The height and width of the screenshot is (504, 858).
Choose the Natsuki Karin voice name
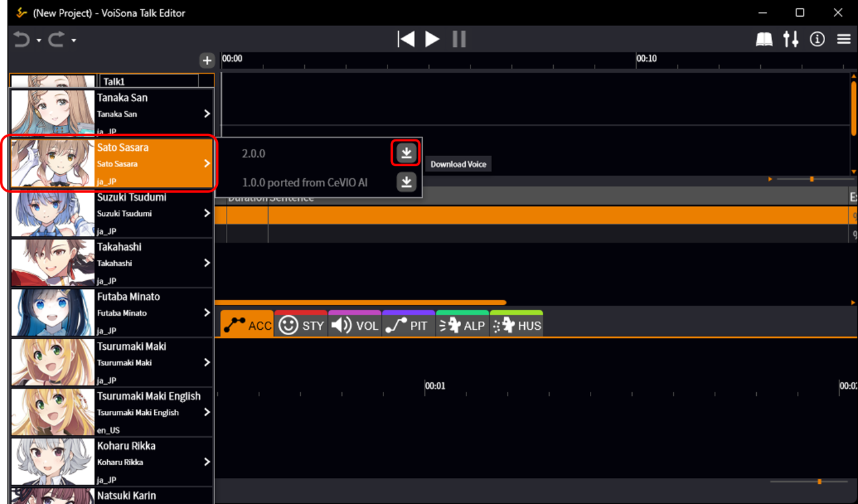tap(127, 495)
